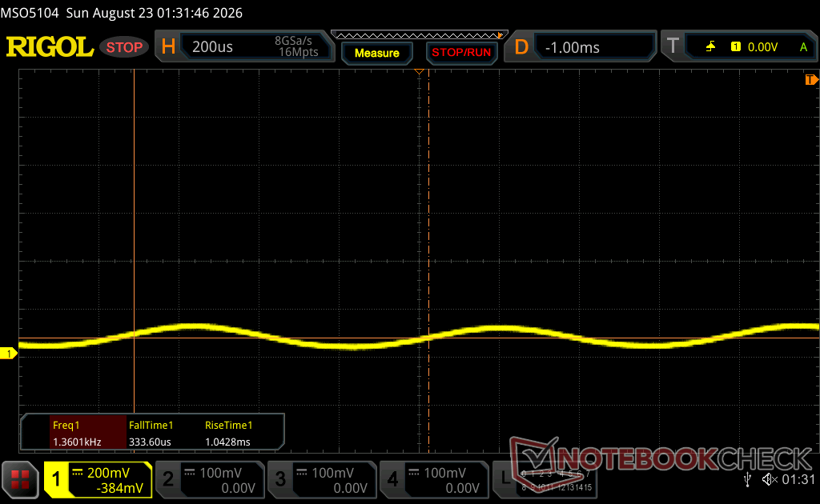Image resolution: width=820 pixels, height=504 pixels.
Task: Click the orange H horizontal icon
Action: (x=168, y=47)
